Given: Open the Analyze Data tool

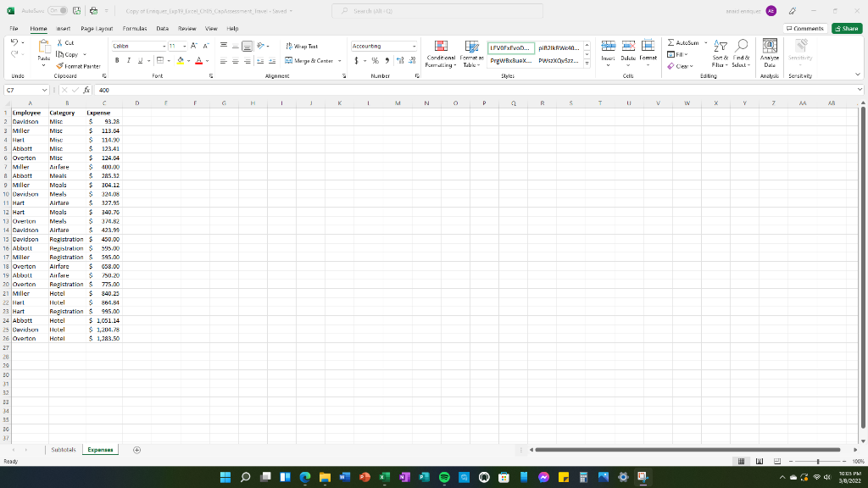Looking at the screenshot, I should point(770,53).
